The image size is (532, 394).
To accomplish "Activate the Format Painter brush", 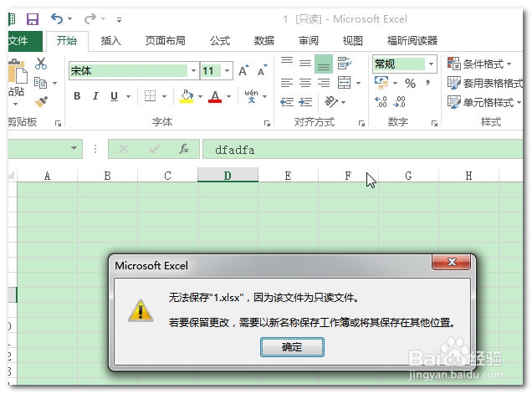I will [x=41, y=102].
